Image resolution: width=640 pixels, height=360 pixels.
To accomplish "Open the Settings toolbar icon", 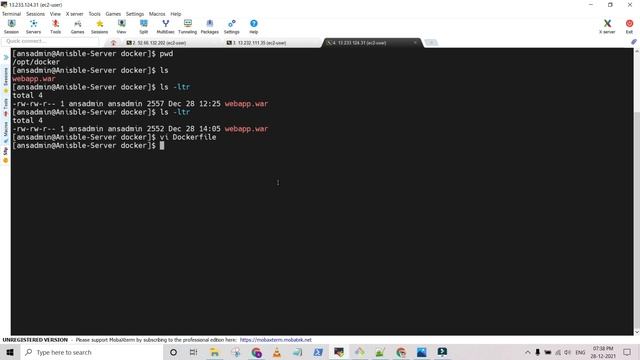I will 231,27.
